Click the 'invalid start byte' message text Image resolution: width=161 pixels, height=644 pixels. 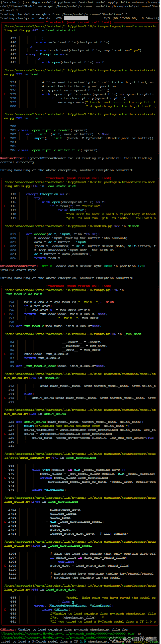pos(18,270)
